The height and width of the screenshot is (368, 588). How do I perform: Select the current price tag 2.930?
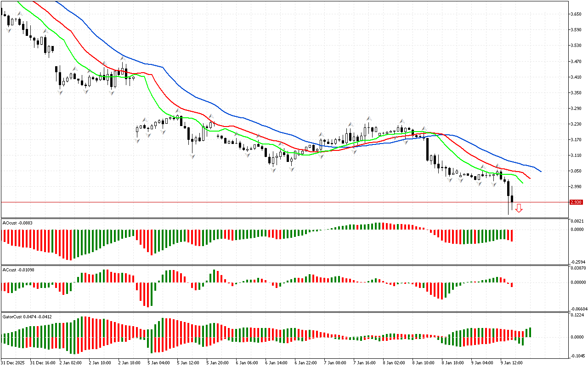(576, 202)
